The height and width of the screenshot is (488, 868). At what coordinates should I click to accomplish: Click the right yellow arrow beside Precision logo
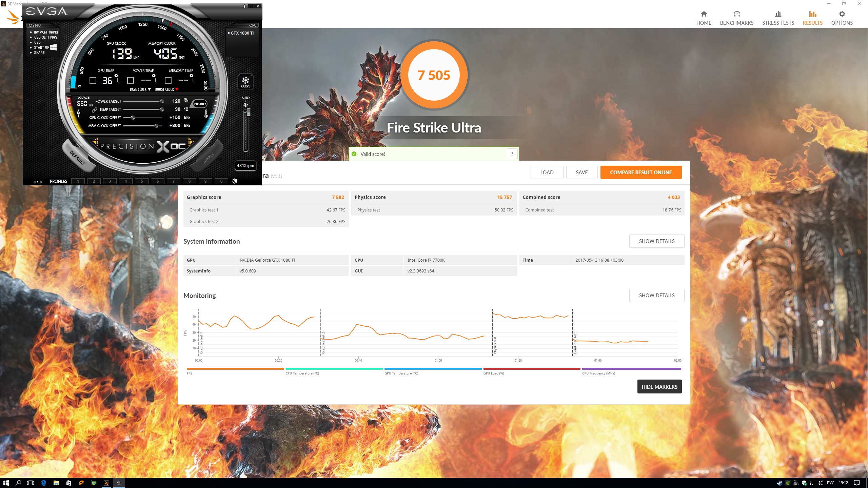[191, 142]
